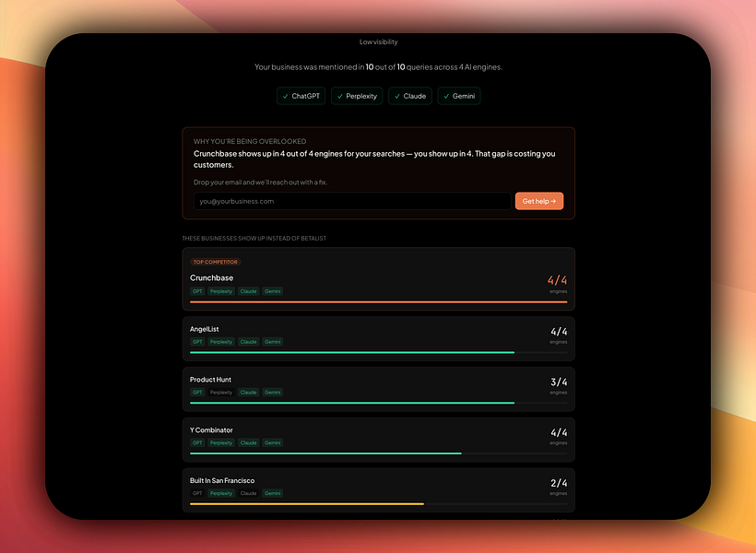
Task: Click Y Combinator's 4/4 engines score
Action: (559, 433)
